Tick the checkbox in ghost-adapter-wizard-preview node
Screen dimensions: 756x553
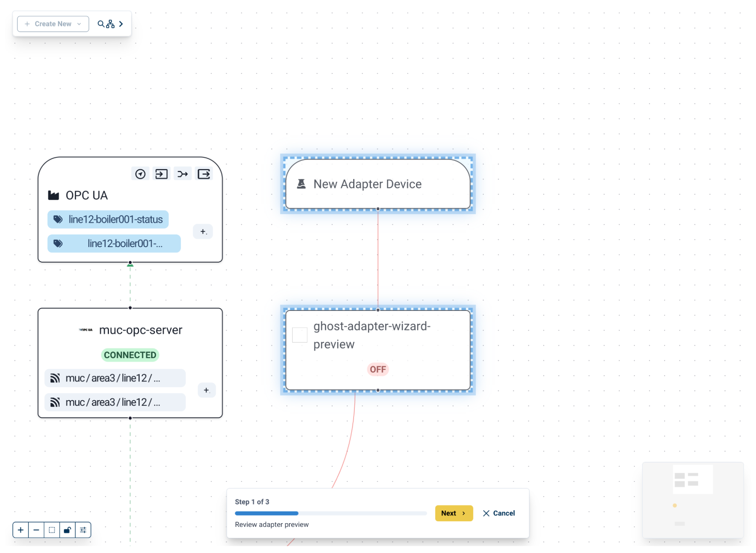(300, 335)
